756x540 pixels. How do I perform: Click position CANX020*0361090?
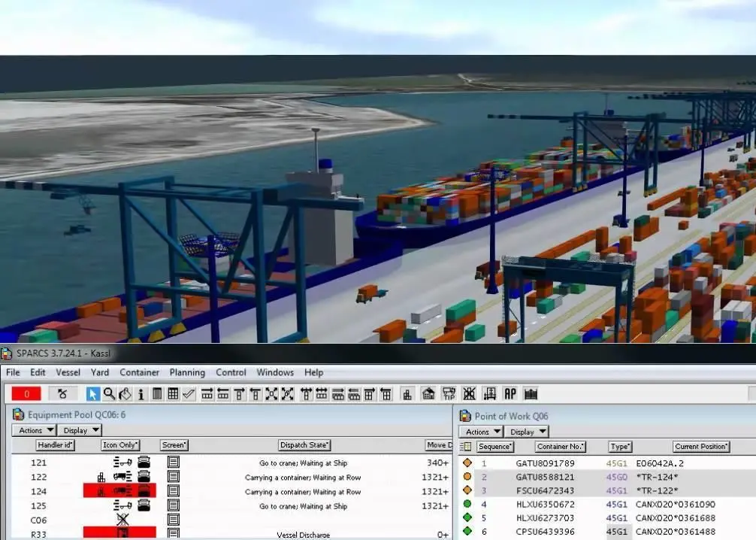coord(676,505)
